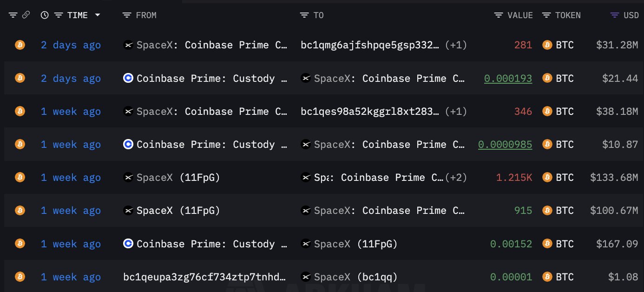The width and height of the screenshot is (644, 292).
Task: Click the clock icon beside TIME header
Action: pos(45,15)
